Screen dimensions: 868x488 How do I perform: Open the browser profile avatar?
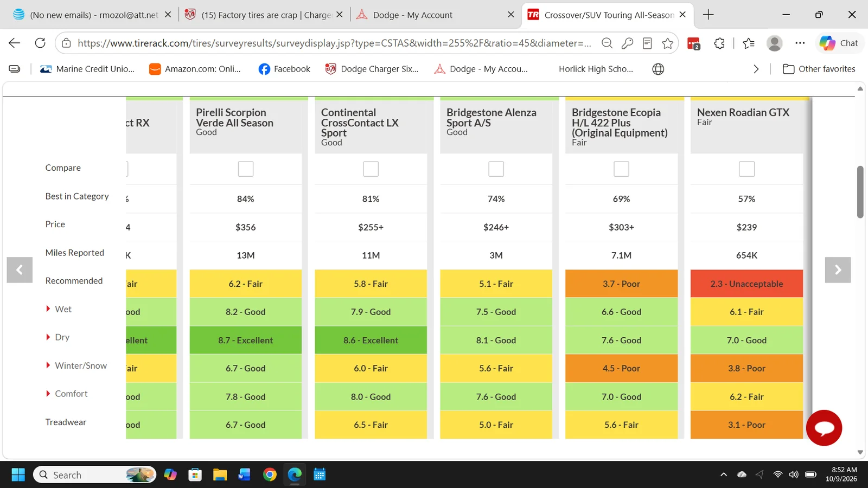click(775, 43)
